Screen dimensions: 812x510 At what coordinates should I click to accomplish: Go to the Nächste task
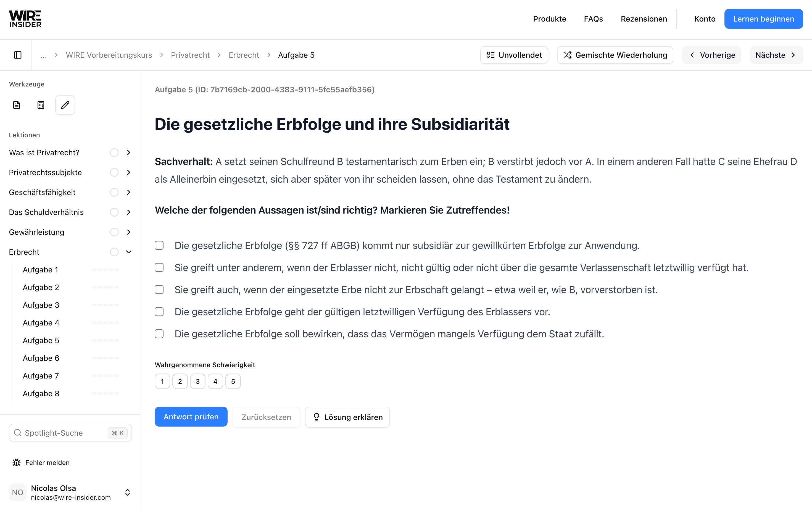(776, 55)
